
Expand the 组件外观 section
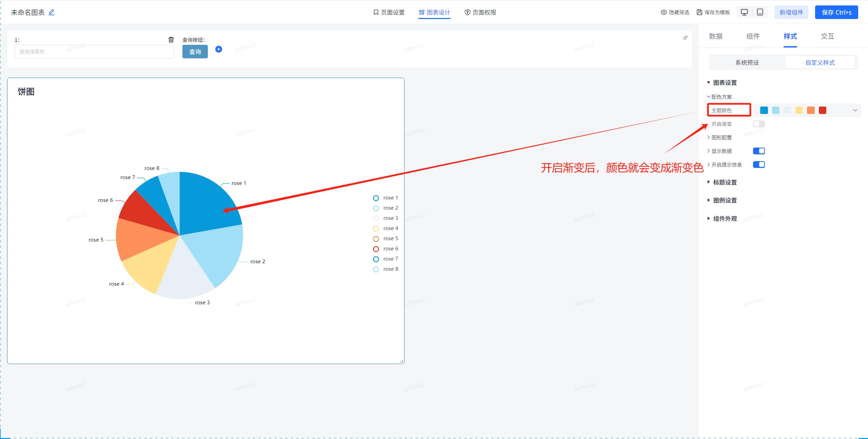click(x=708, y=218)
